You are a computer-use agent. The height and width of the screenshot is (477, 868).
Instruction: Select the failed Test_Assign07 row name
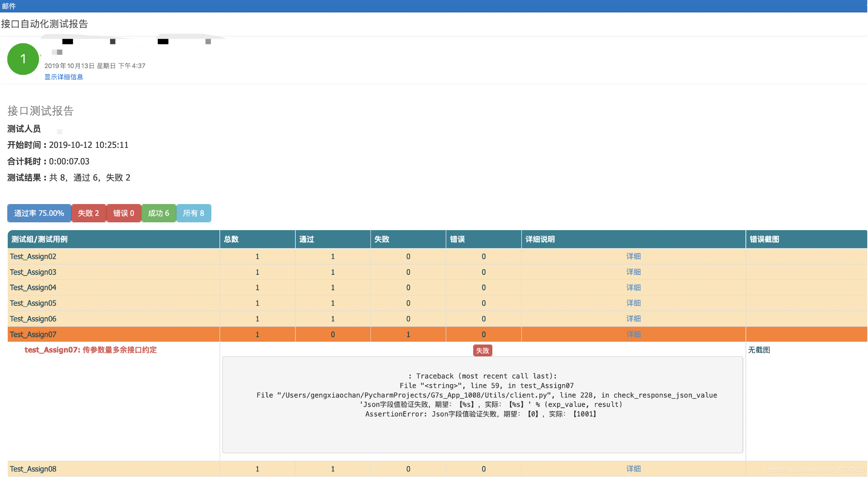(x=33, y=334)
